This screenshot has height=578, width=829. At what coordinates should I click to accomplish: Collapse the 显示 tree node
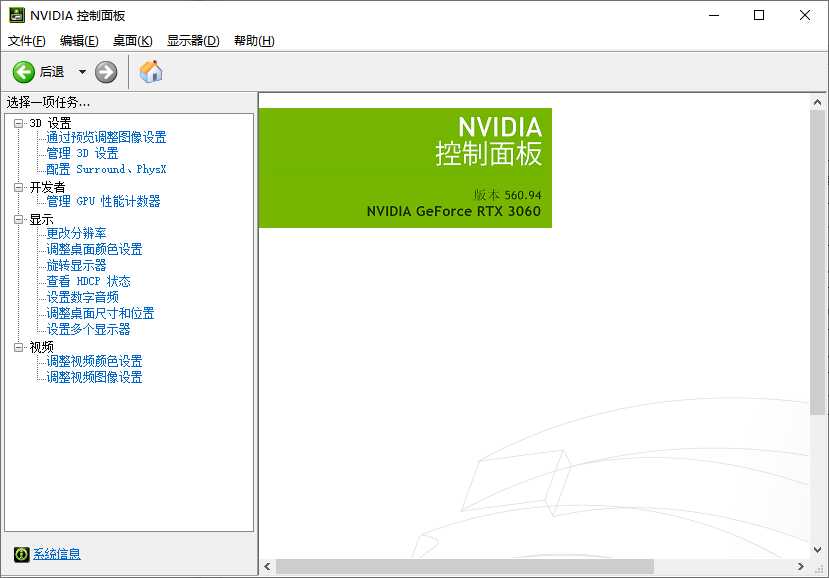point(19,219)
